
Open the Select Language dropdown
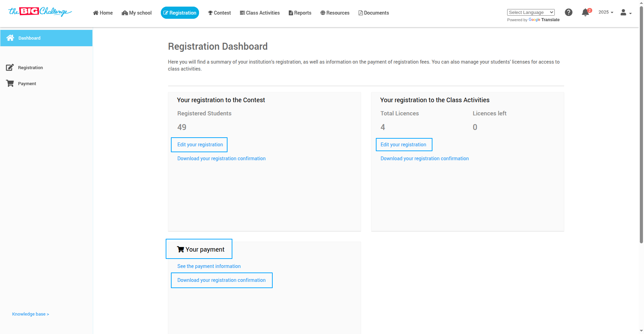point(531,13)
